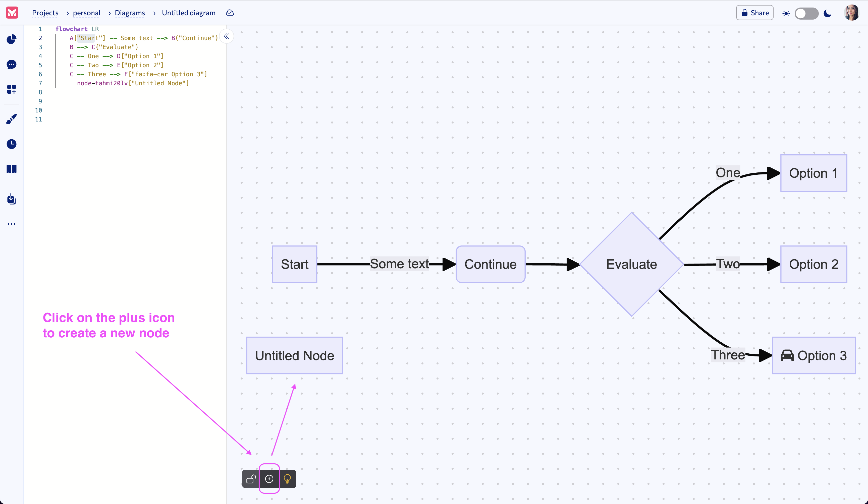
Task: Click the moon icon to enable dark theme
Action: point(828,13)
